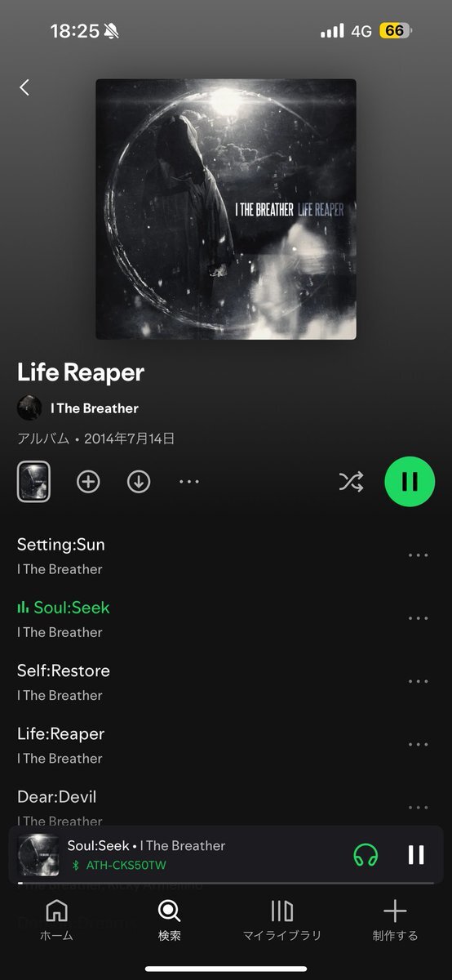Open album options three-dot menu
452x980 pixels.
click(188, 482)
